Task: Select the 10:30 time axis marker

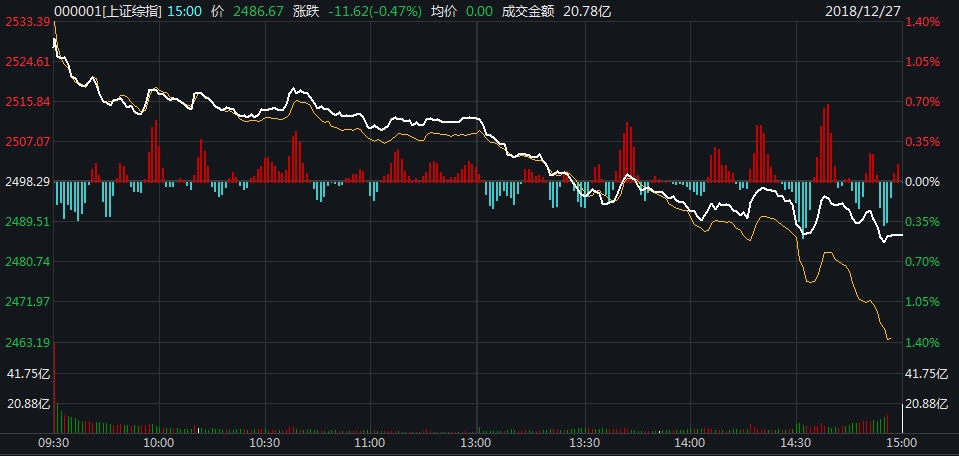Action: [265, 442]
